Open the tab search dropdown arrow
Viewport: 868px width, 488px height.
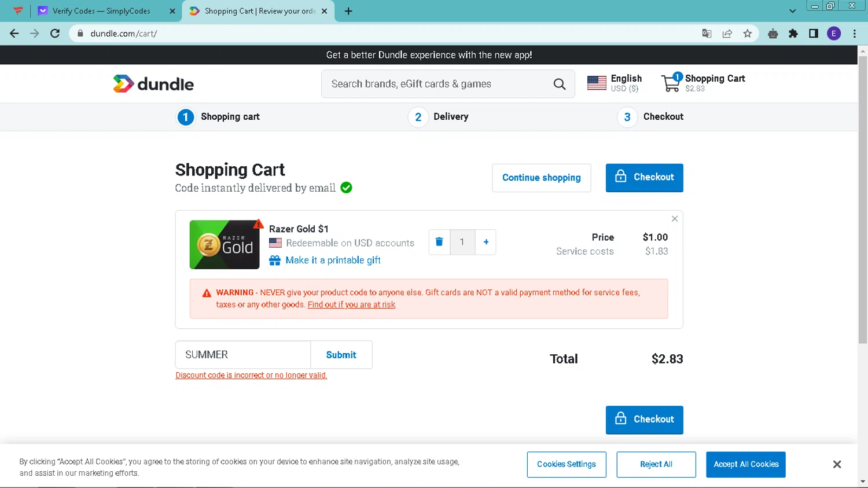point(792,11)
